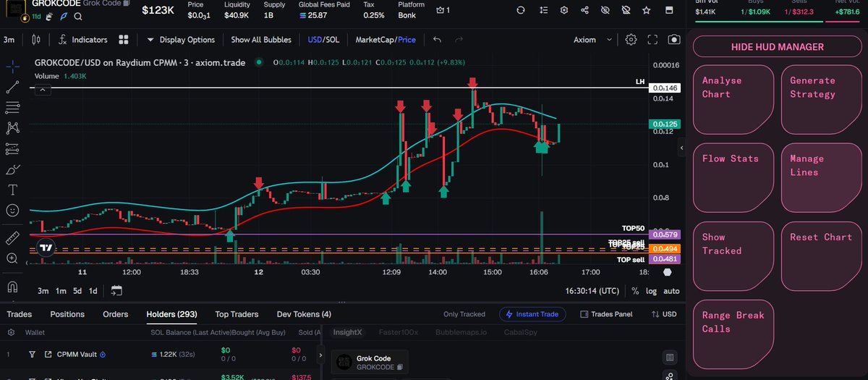
Task: Switch to the Top Traders tab
Action: coord(237,314)
